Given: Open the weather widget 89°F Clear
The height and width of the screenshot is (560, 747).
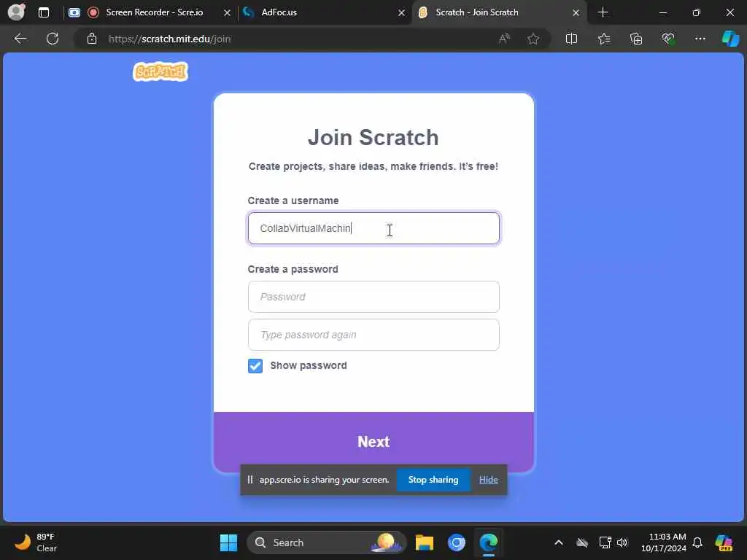Looking at the screenshot, I should point(36,542).
